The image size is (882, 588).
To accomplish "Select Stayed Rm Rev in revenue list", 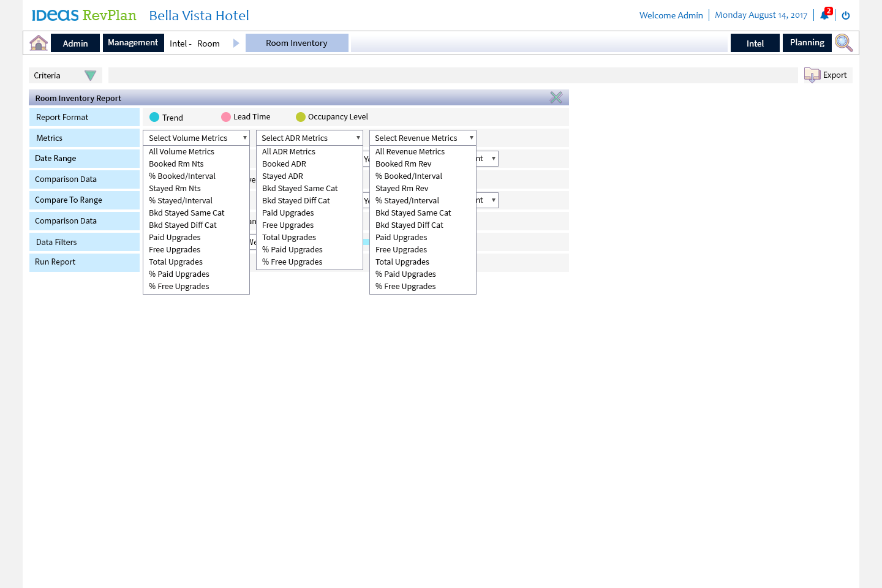I will (x=402, y=189).
